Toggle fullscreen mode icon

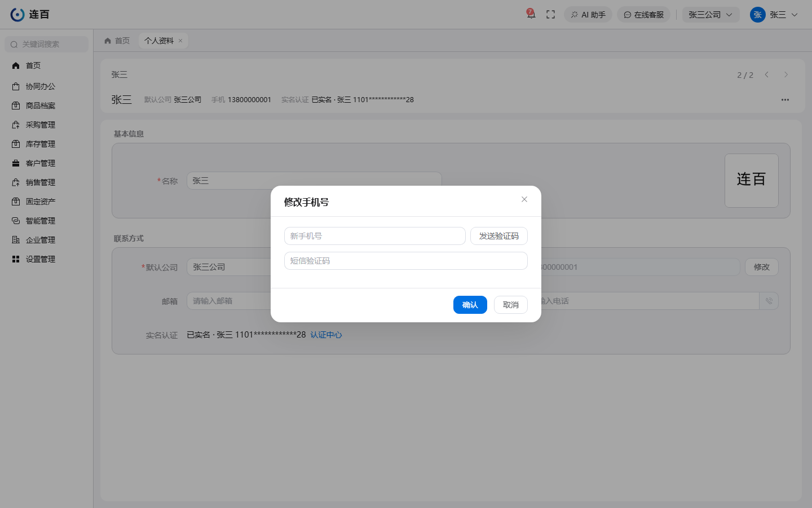[551, 15]
